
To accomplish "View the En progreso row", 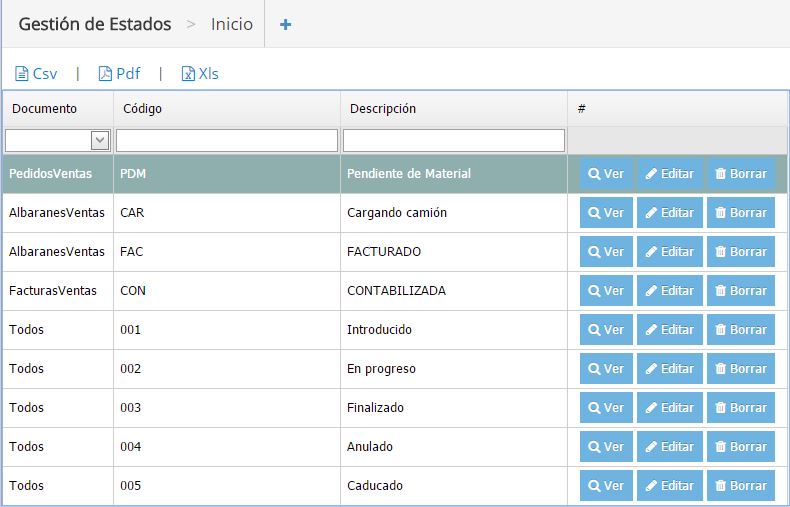I will pos(606,368).
